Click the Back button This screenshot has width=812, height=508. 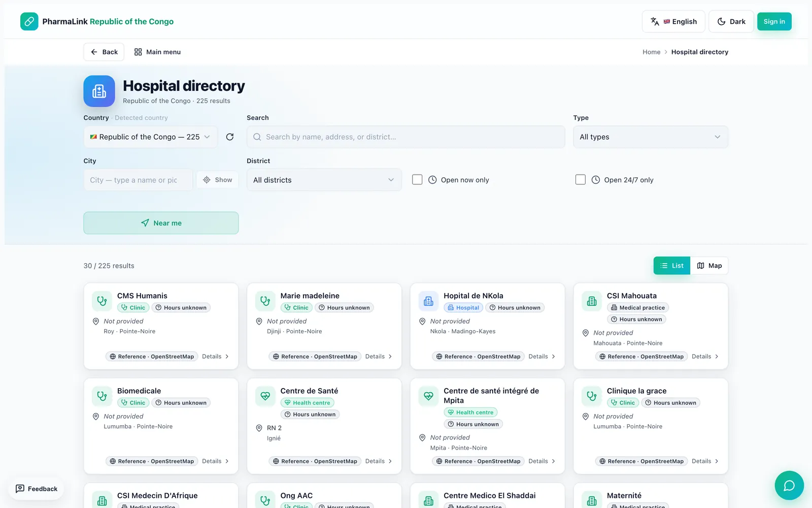click(x=104, y=52)
